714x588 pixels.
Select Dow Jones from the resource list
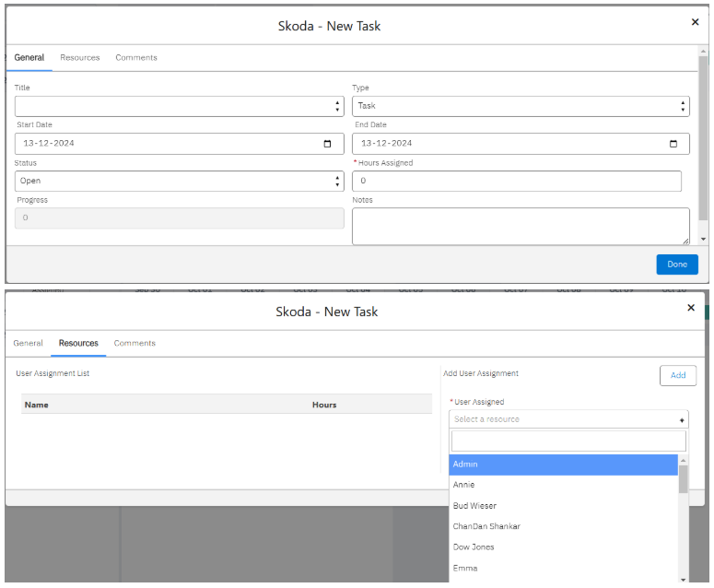click(x=563, y=547)
